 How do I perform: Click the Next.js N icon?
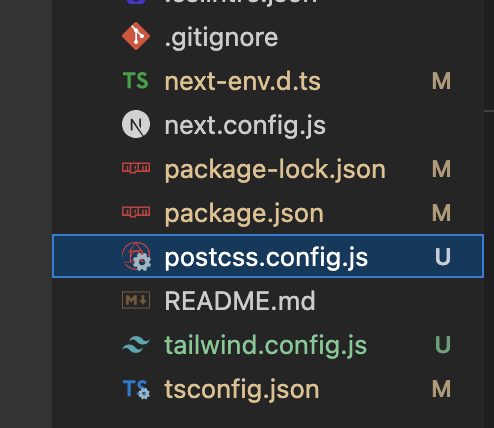pyautogui.click(x=136, y=124)
